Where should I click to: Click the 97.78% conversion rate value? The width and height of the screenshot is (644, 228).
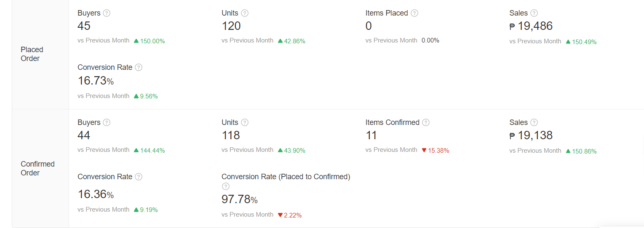click(239, 199)
